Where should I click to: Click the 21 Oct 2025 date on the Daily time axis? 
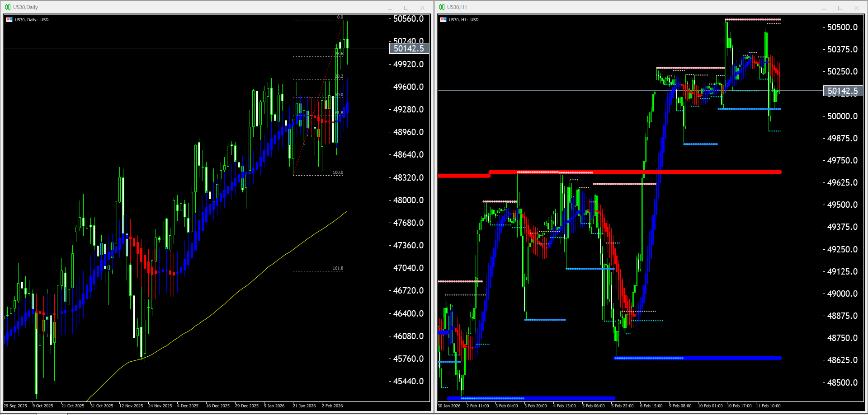(73, 406)
